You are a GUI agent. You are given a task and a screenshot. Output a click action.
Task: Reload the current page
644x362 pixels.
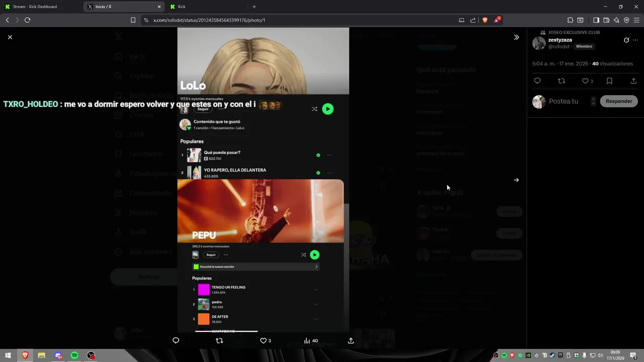pyautogui.click(x=27, y=20)
